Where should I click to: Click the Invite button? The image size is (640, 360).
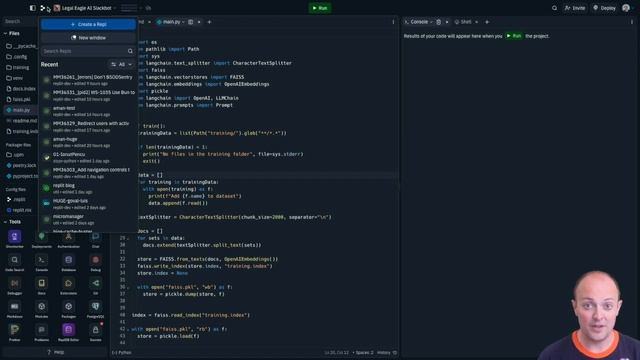[575, 8]
